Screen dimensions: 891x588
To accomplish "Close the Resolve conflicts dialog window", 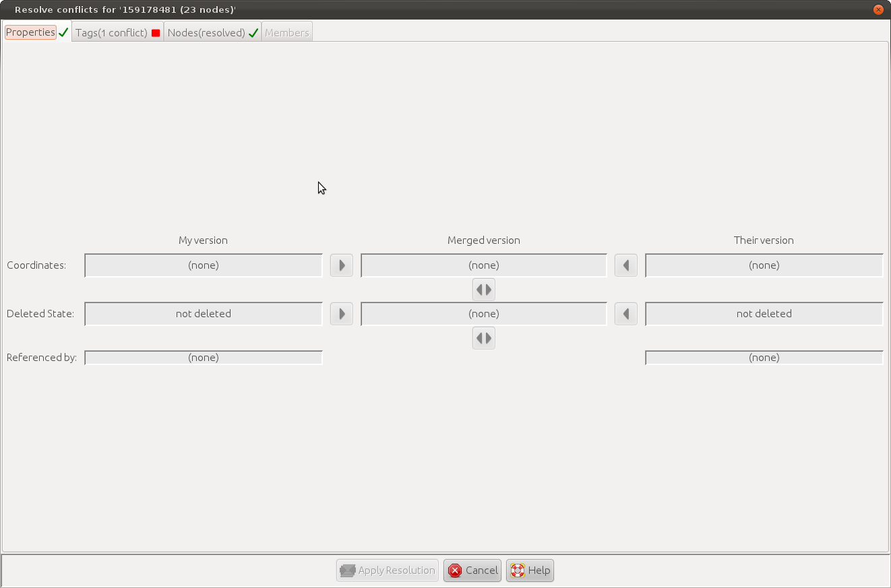I will point(878,9).
